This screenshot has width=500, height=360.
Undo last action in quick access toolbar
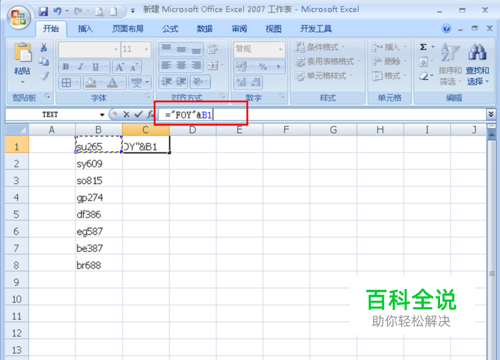click(57, 11)
